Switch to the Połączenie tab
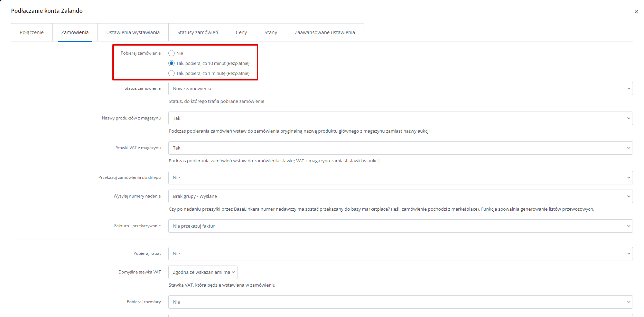 coord(31,32)
